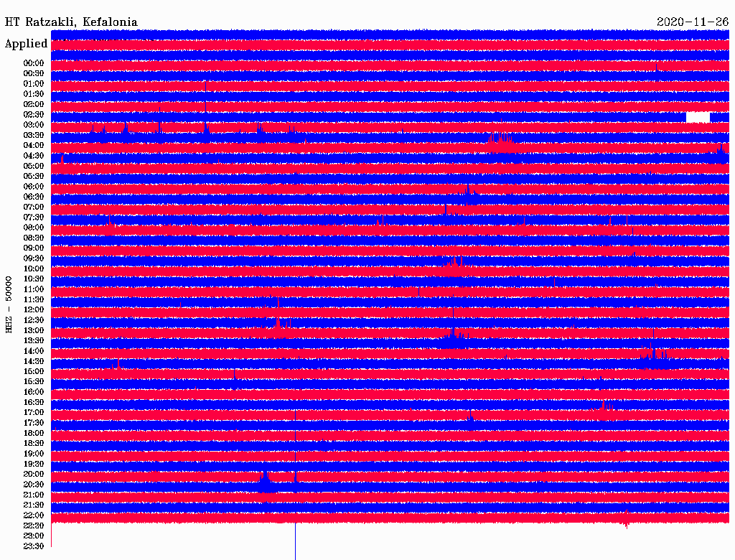This screenshot has width=735, height=560.
Task: Click the Applied label
Action: click(27, 44)
